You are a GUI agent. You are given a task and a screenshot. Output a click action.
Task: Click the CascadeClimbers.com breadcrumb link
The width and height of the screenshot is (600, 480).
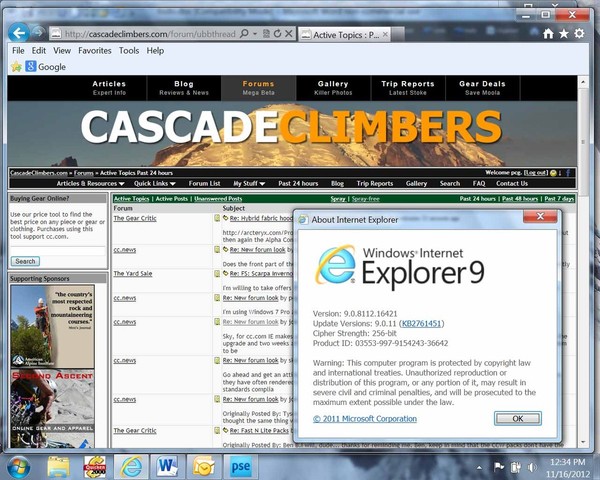point(39,173)
